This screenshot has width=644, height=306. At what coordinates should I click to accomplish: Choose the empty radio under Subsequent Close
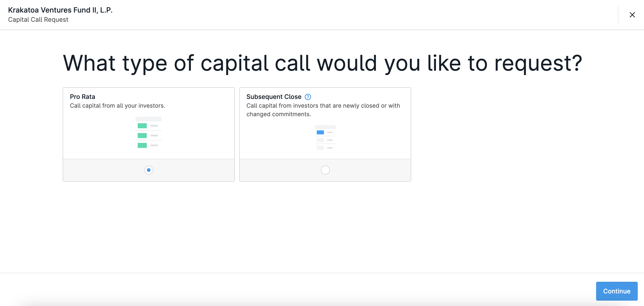pos(325,170)
